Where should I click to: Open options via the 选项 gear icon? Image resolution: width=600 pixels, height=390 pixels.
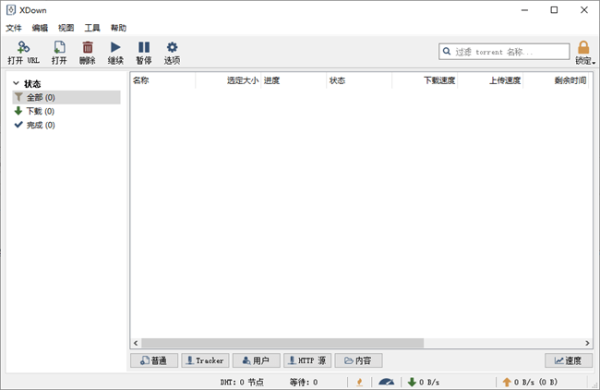(x=172, y=53)
